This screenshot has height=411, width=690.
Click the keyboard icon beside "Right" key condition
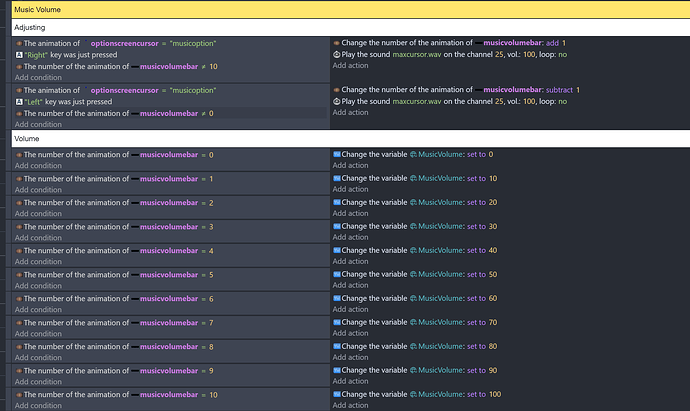[x=19, y=55]
